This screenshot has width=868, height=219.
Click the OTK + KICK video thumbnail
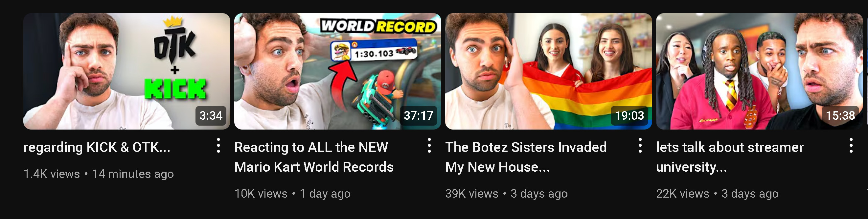(127, 71)
